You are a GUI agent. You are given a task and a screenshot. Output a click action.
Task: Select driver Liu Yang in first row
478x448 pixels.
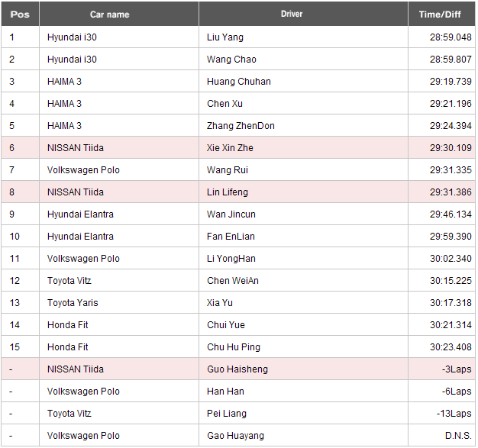(x=225, y=37)
